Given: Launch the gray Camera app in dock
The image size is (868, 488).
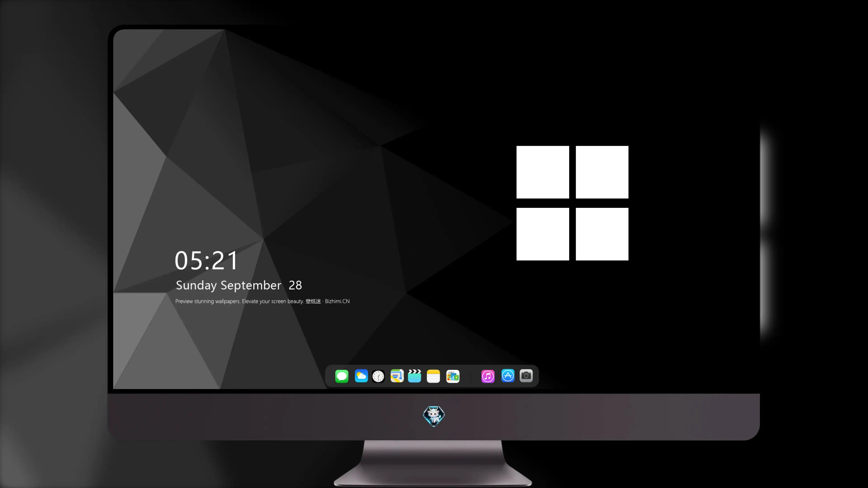Looking at the screenshot, I should coord(526,376).
